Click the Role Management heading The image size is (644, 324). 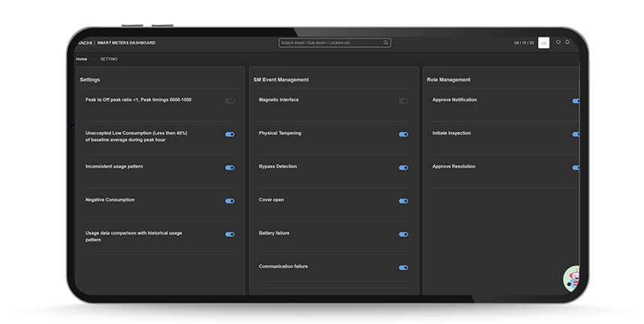pos(449,79)
